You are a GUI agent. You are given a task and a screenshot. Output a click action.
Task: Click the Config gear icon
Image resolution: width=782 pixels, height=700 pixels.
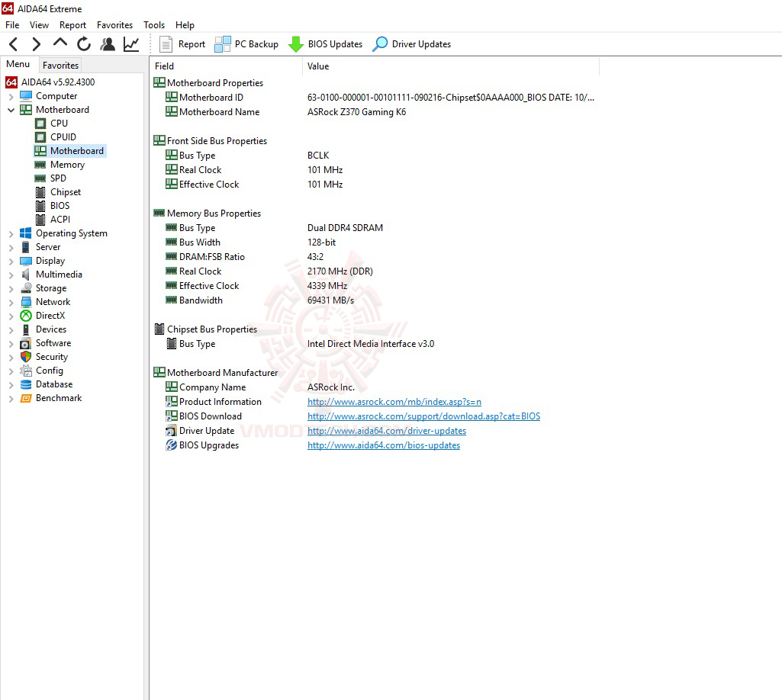click(x=25, y=371)
